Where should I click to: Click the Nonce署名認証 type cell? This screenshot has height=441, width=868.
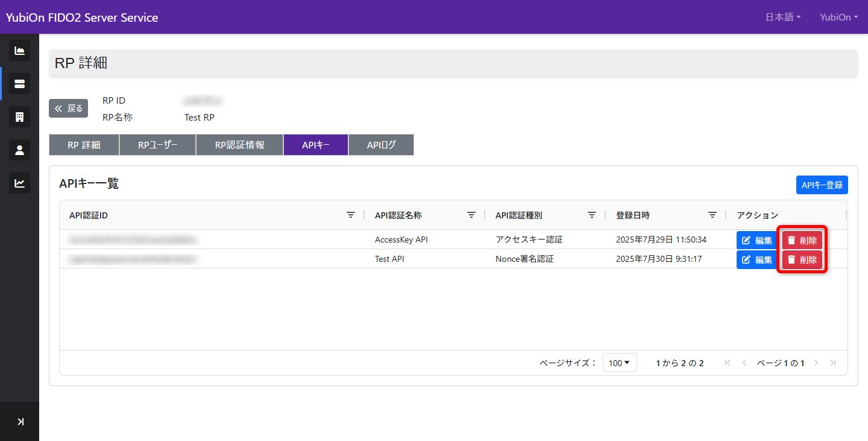tap(524, 259)
